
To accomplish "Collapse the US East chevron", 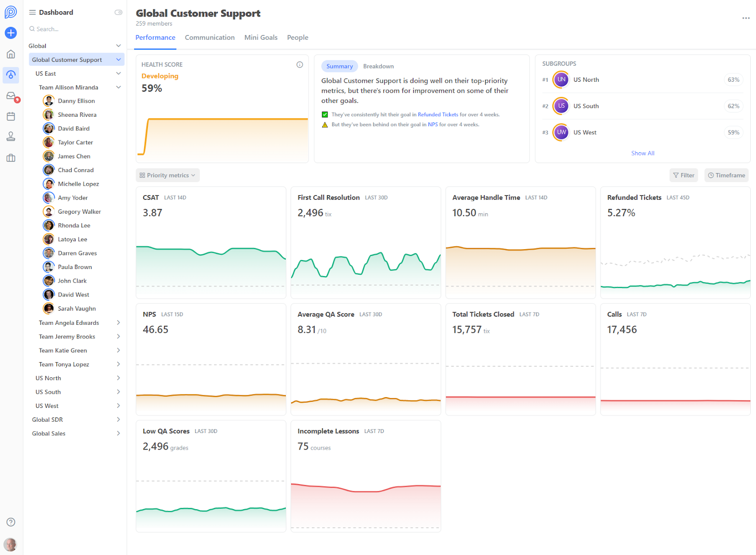I will [x=119, y=74].
